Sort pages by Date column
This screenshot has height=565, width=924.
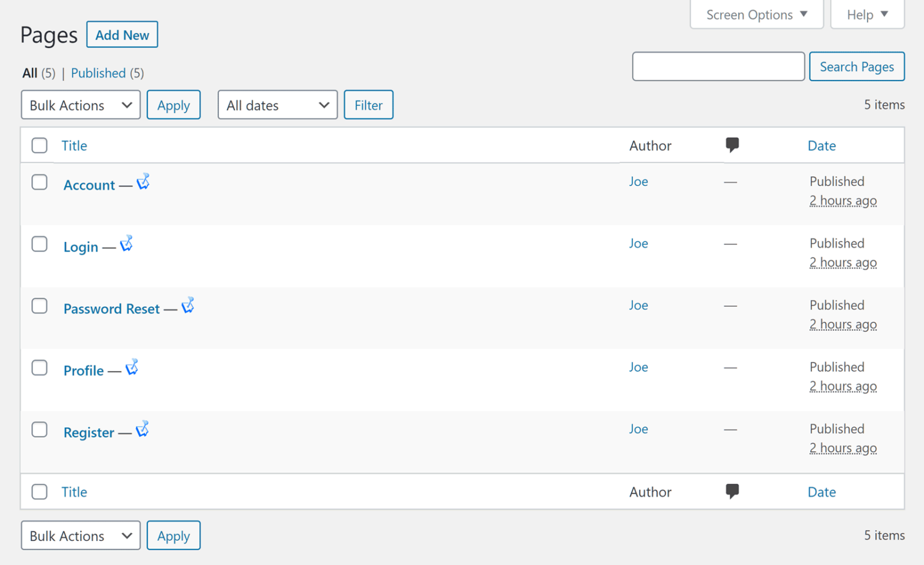(x=822, y=145)
